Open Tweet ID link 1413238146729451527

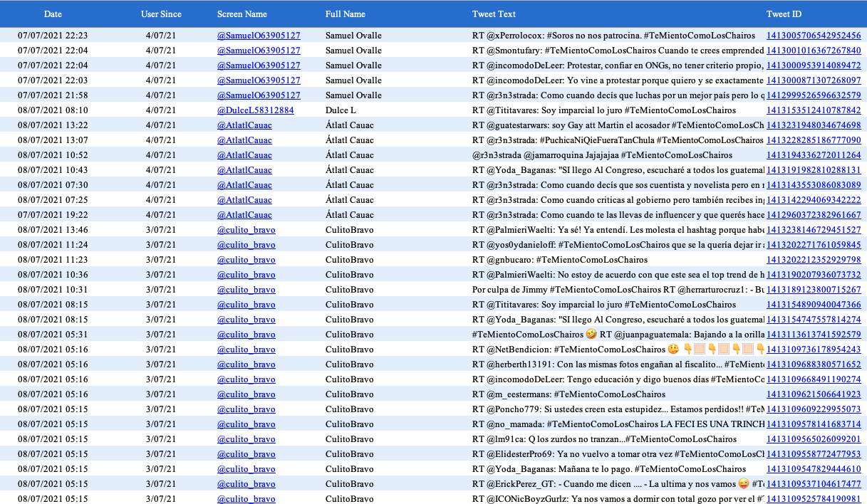point(814,230)
